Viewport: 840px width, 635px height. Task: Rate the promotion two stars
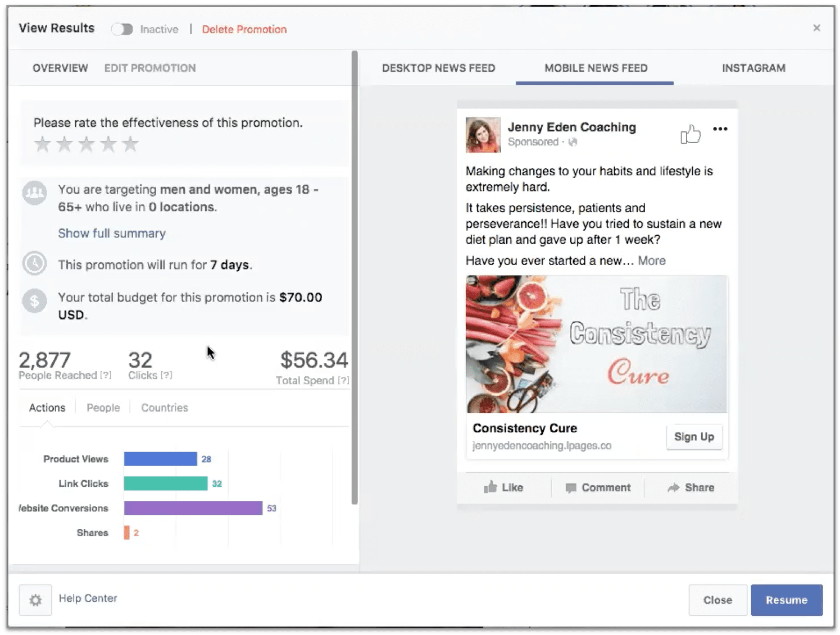[x=64, y=144]
